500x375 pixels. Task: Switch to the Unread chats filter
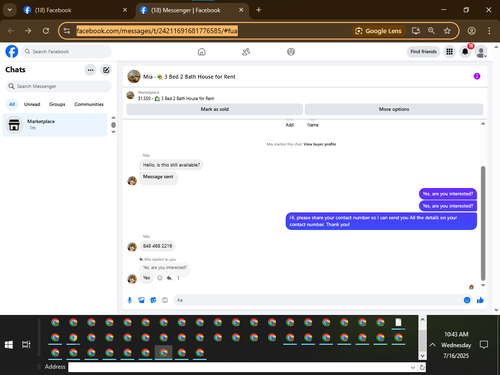[32, 104]
